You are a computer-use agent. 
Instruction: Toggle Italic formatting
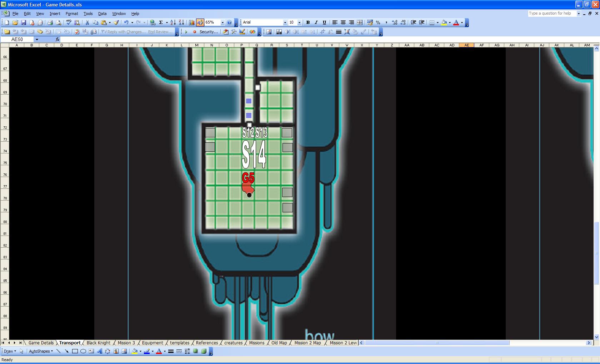coord(316,22)
